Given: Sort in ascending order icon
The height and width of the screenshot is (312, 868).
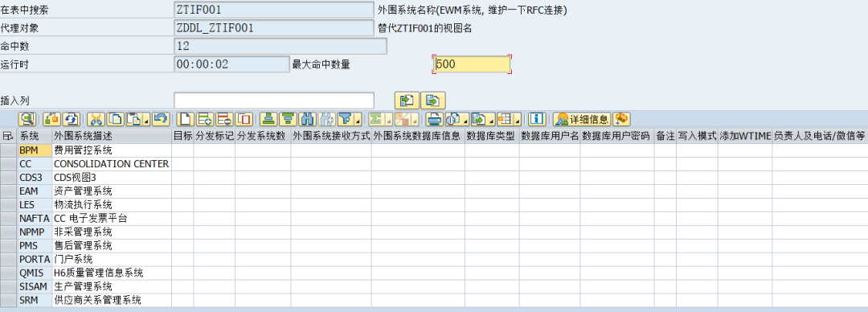Looking at the screenshot, I should tap(268, 119).
